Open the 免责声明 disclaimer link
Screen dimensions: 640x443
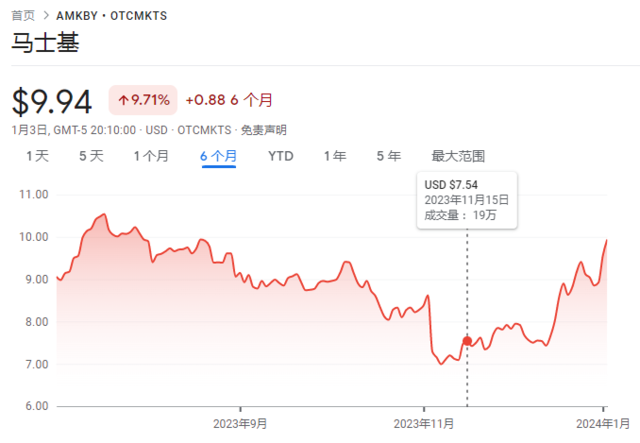click(264, 130)
